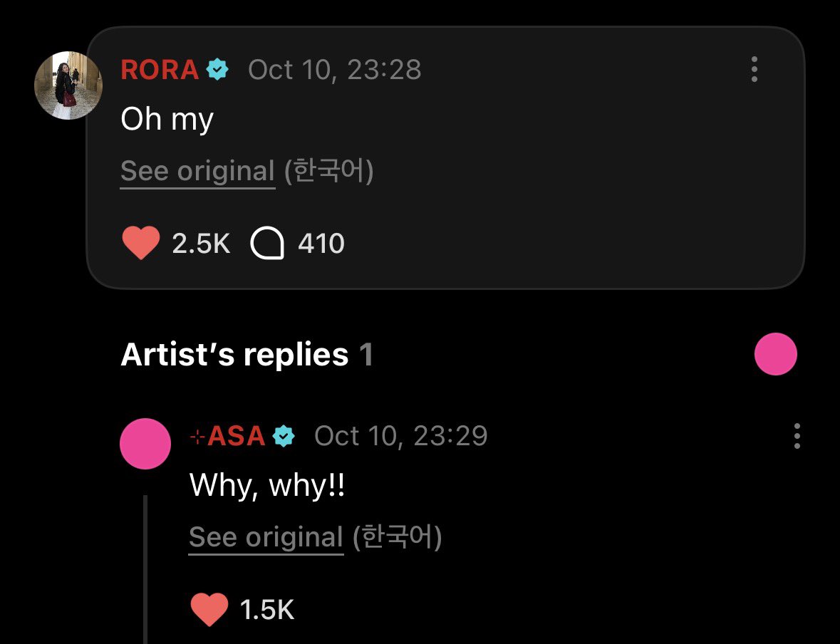
Task: View the 1.5K likes on ASA's reply
Action: [266, 610]
